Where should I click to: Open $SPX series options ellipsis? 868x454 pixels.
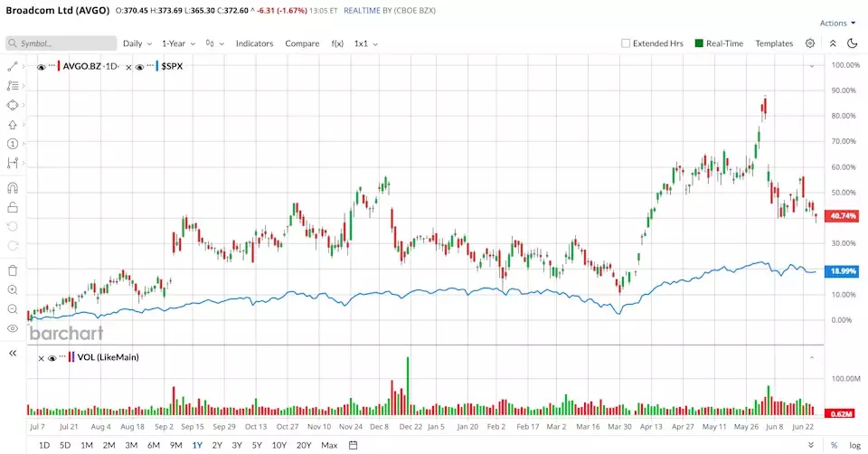(150, 65)
